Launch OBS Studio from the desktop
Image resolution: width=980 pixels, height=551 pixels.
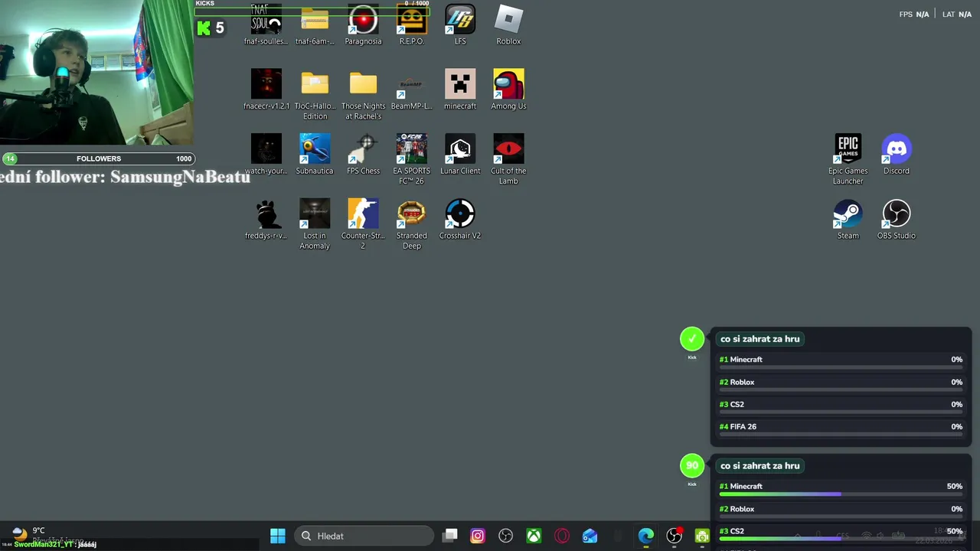(896, 220)
